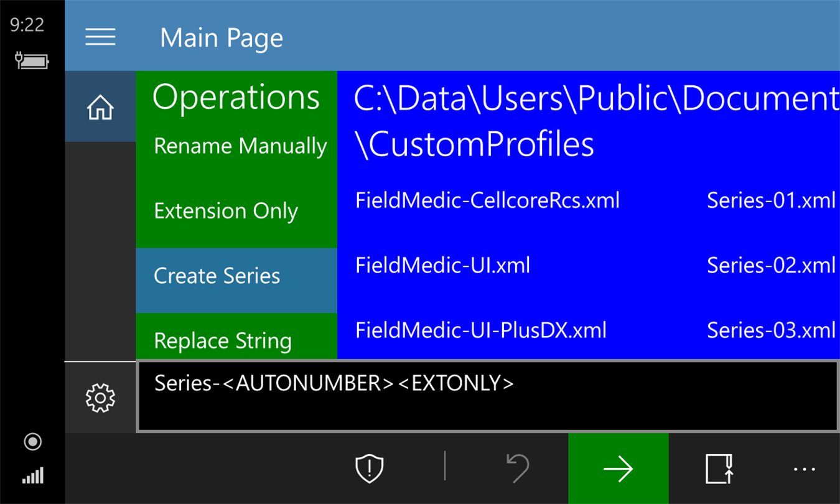Open the hamburger navigation menu
Screen dimensions: 840x504
(100, 37)
